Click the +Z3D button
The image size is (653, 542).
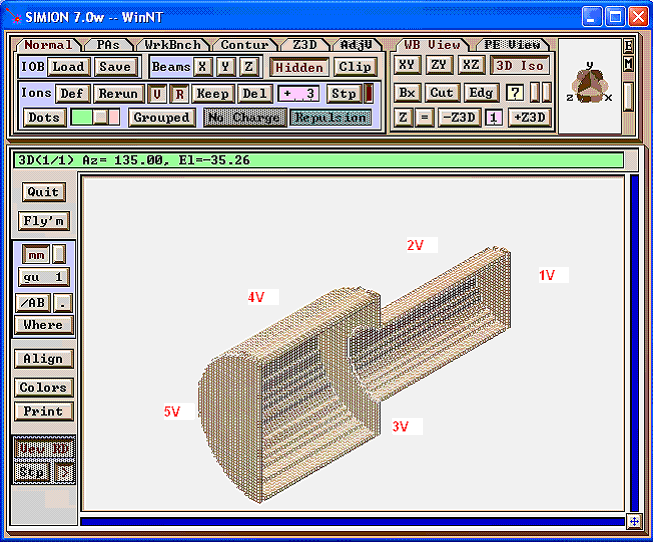click(529, 118)
